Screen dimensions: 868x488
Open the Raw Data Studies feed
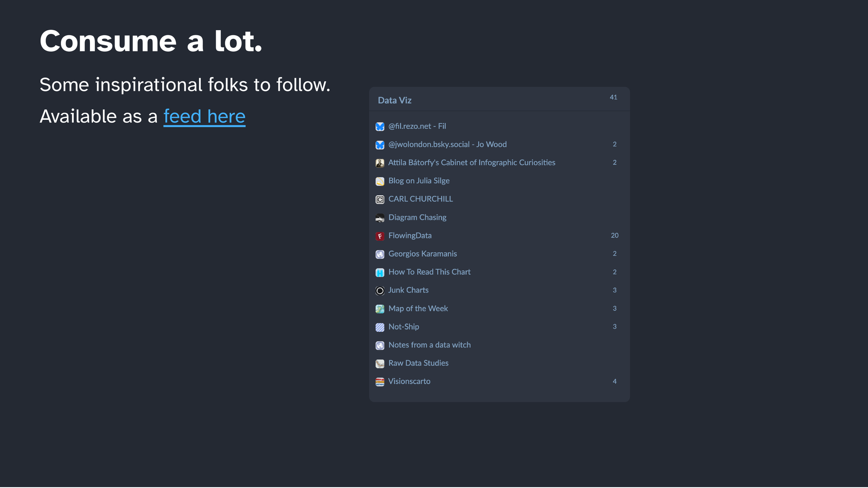418,363
